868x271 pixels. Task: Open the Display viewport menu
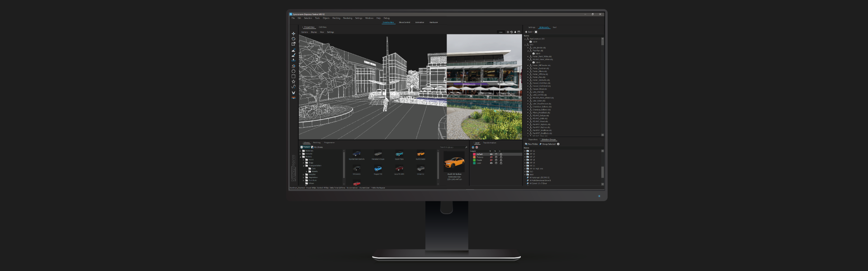pos(314,32)
